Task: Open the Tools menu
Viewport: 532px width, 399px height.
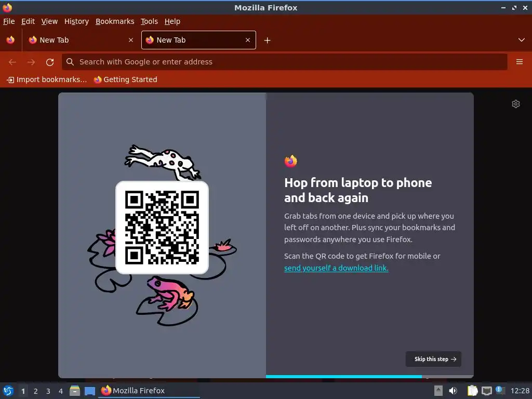Action: point(149,21)
